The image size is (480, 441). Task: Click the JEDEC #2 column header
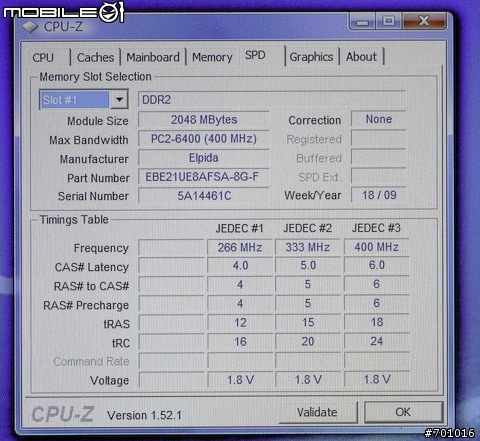[x=307, y=228]
